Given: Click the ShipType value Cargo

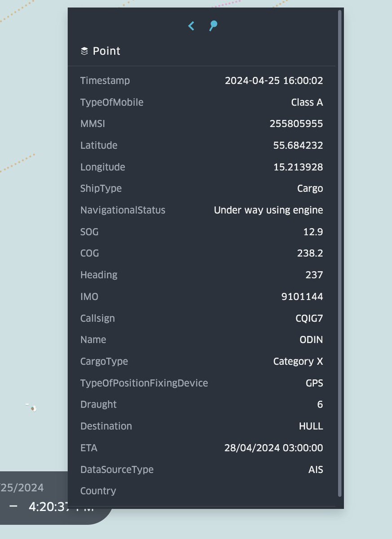Looking at the screenshot, I should (x=310, y=189).
